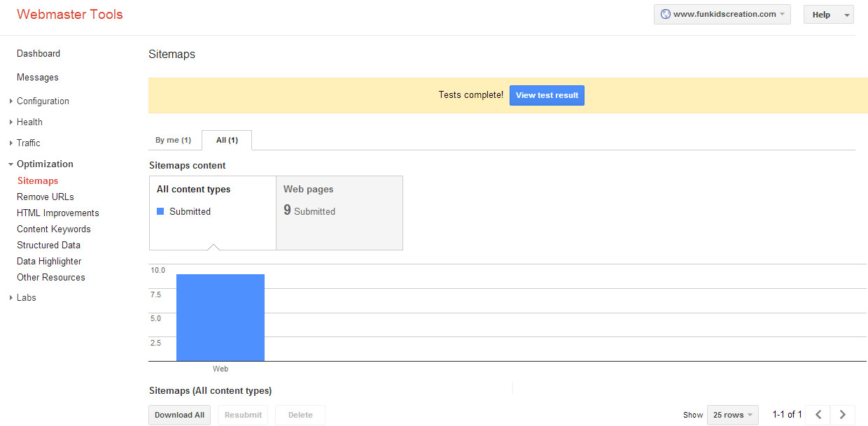Open the Help dropdown arrow
The height and width of the screenshot is (426, 868).
click(x=847, y=15)
